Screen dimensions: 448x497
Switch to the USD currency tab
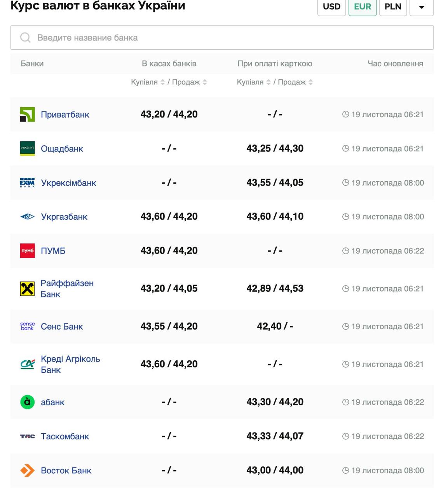pos(331,7)
